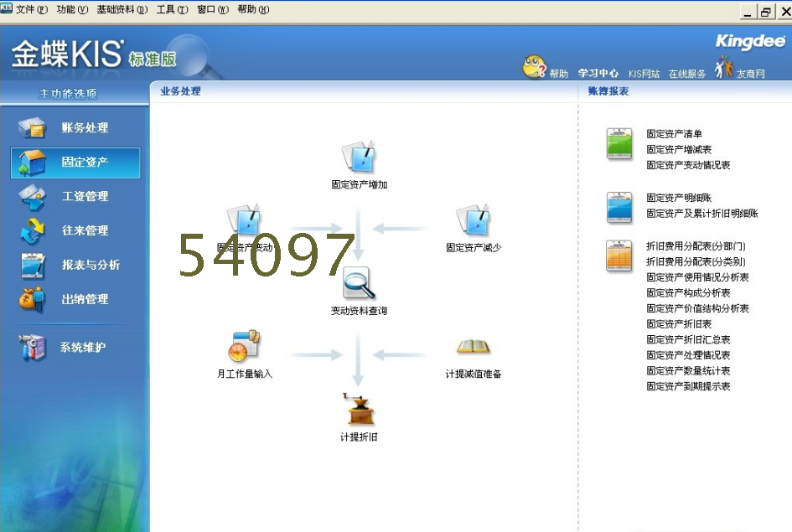This screenshot has height=532, width=792.
Task: Select 系统维护 module label
Action: pos(83,347)
